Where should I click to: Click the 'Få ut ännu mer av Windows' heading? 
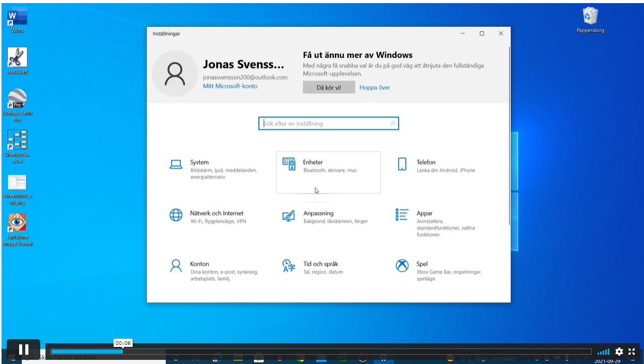[x=357, y=55]
